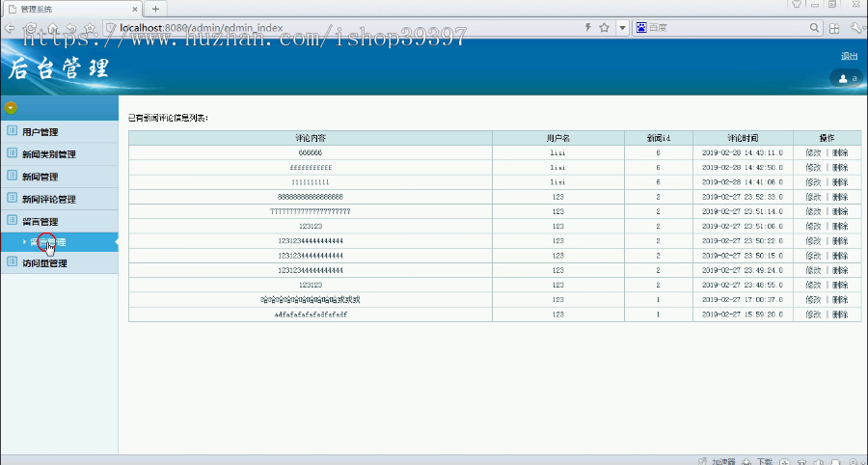Open the grid apps icon in toolbar
The image size is (868, 465).
834,28
